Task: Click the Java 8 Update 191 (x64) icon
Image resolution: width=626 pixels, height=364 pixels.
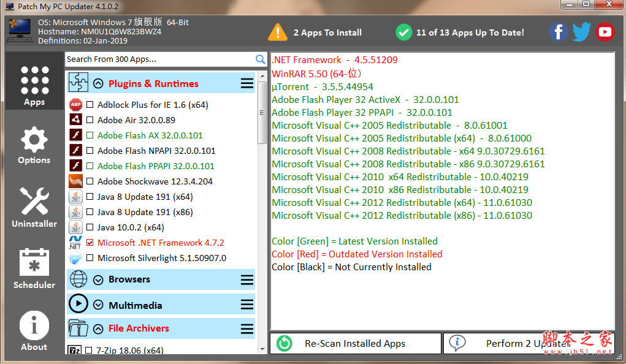Action: 75,196
